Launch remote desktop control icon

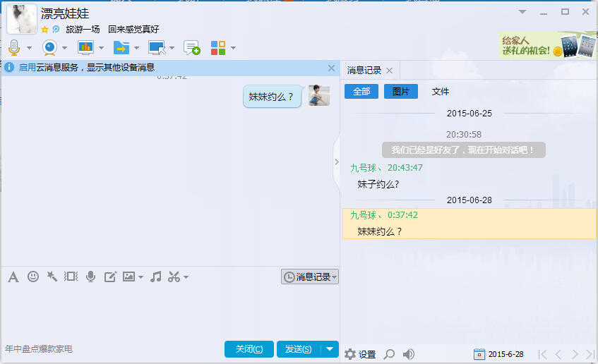tap(157, 48)
